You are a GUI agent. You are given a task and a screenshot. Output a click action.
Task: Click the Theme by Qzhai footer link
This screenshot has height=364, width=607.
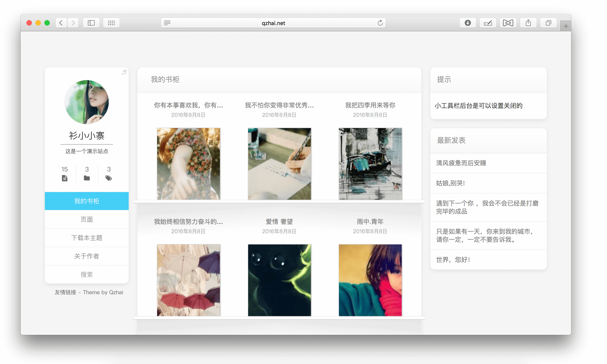[103, 292]
